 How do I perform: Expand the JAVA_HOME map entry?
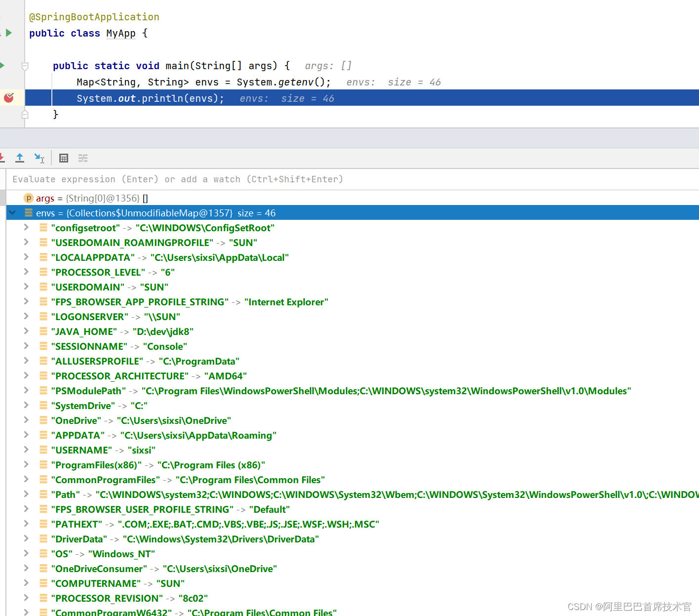26,331
